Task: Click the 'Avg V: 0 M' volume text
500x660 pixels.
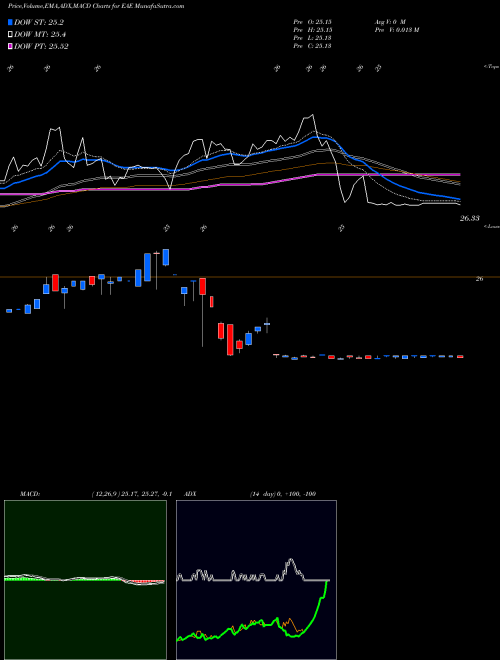Action: [389, 22]
